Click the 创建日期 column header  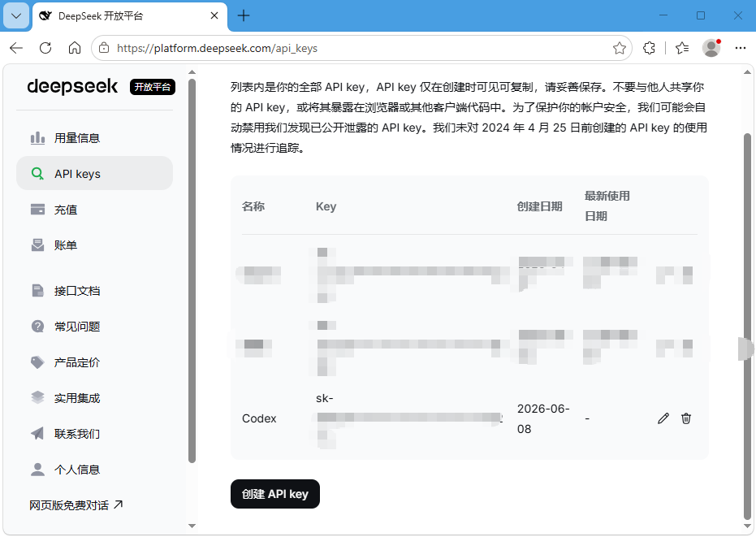coord(539,206)
